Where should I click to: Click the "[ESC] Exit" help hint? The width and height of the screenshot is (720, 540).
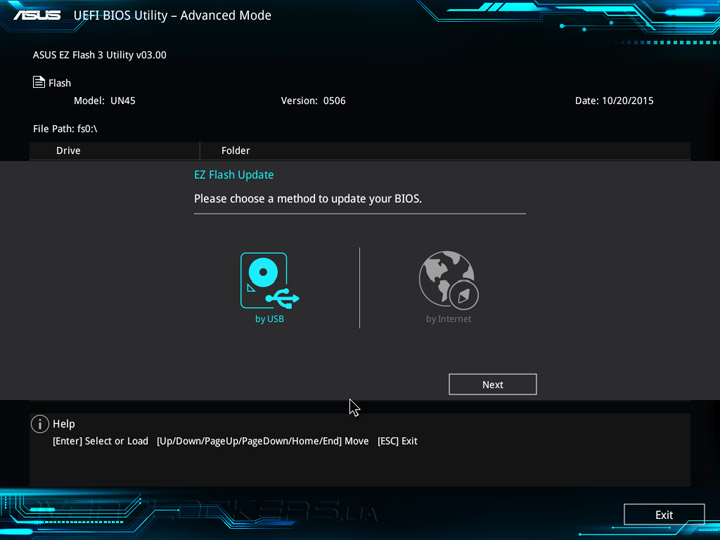(397, 441)
